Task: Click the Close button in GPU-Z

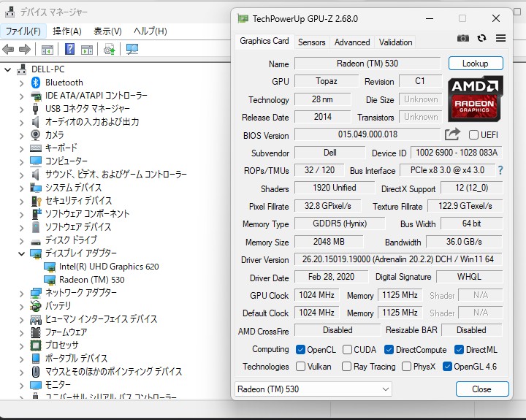Action: [x=481, y=389]
